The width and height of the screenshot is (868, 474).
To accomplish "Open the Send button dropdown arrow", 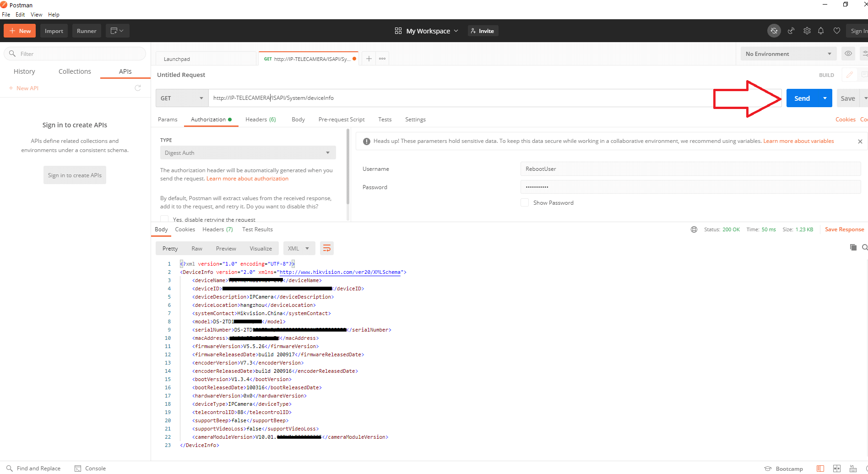I will pos(825,98).
